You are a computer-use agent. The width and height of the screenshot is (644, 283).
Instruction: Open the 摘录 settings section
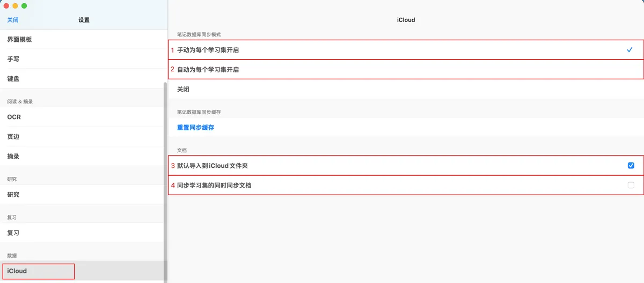click(x=82, y=157)
